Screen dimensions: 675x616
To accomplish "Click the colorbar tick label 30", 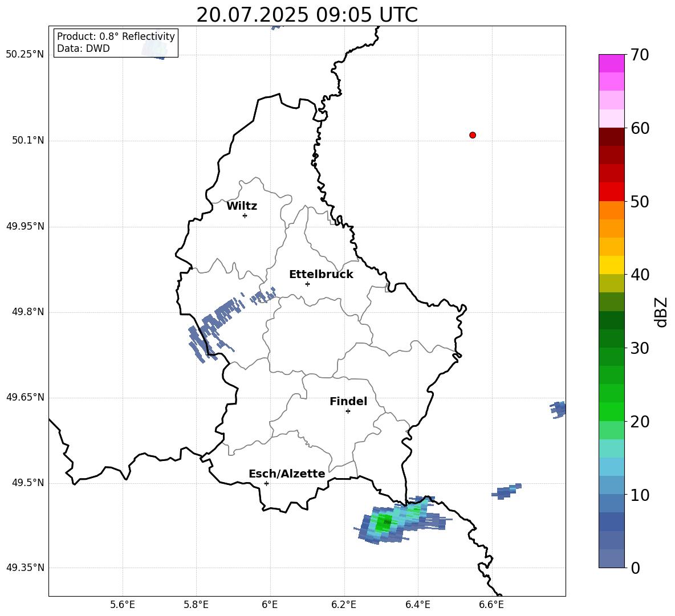I will [640, 348].
